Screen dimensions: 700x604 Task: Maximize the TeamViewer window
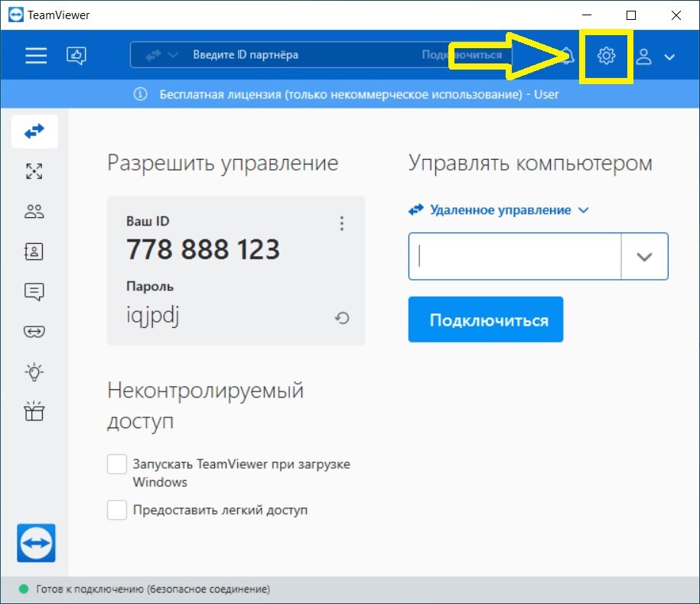(631, 15)
